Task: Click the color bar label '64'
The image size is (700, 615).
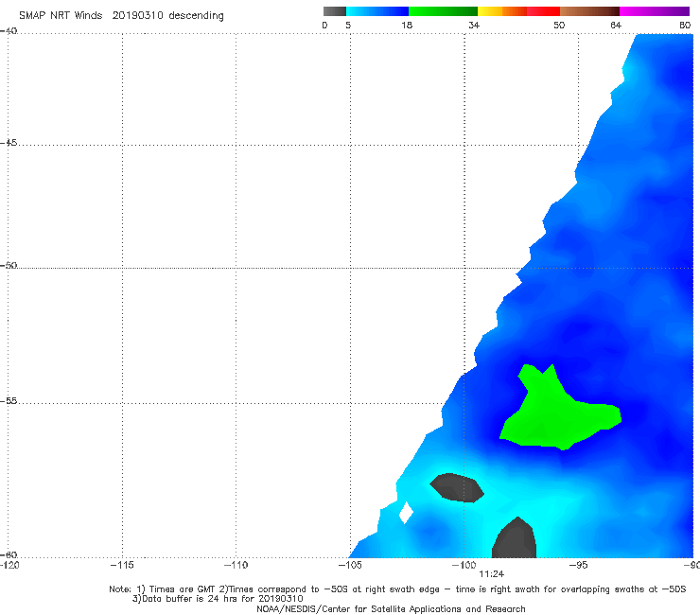Action: point(616,25)
